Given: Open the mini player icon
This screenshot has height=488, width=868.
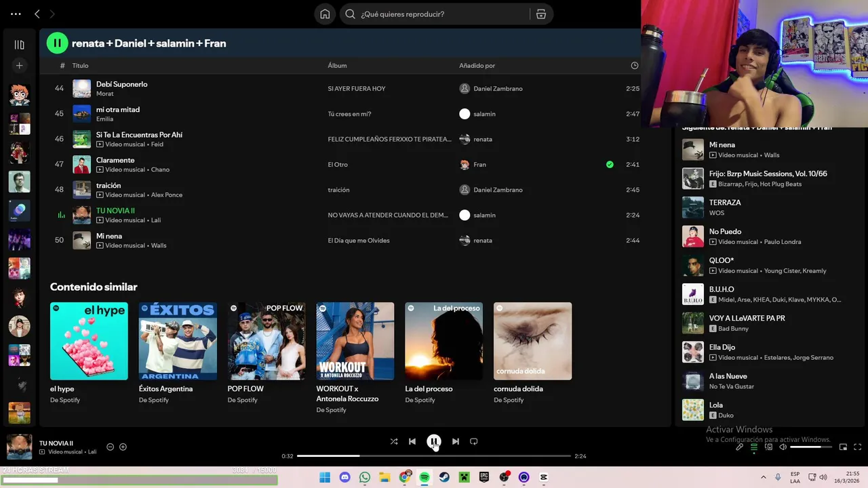Looking at the screenshot, I should [x=843, y=447].
